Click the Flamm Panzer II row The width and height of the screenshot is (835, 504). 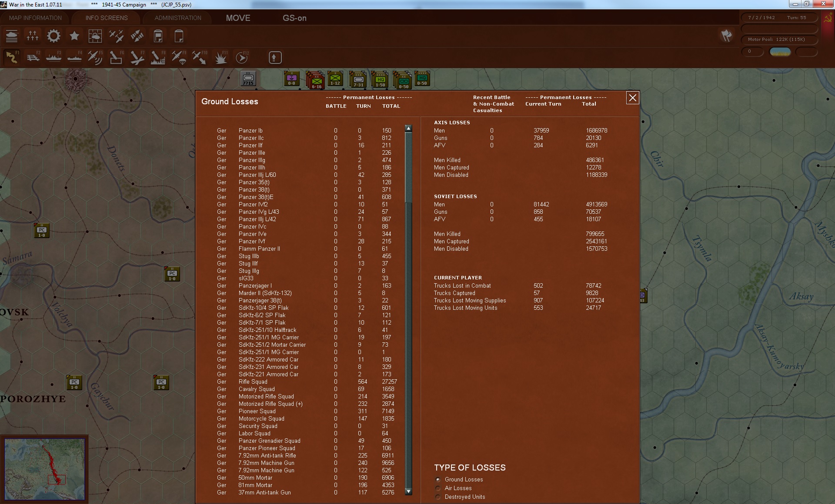[307, 249]
